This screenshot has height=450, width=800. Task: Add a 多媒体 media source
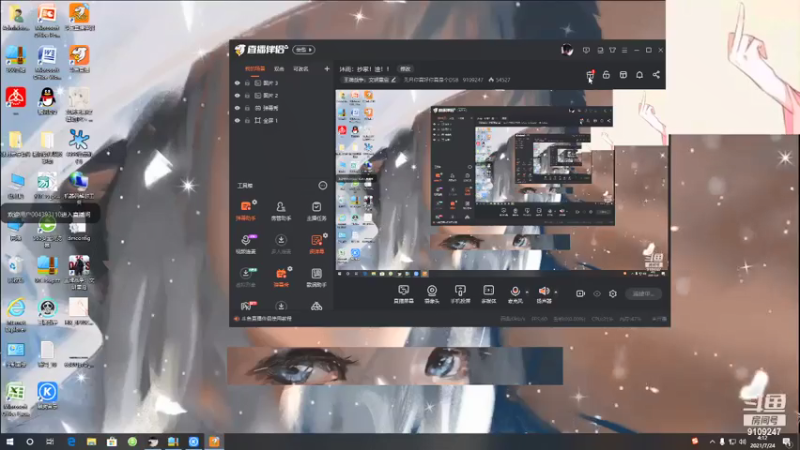coord(489,294)
